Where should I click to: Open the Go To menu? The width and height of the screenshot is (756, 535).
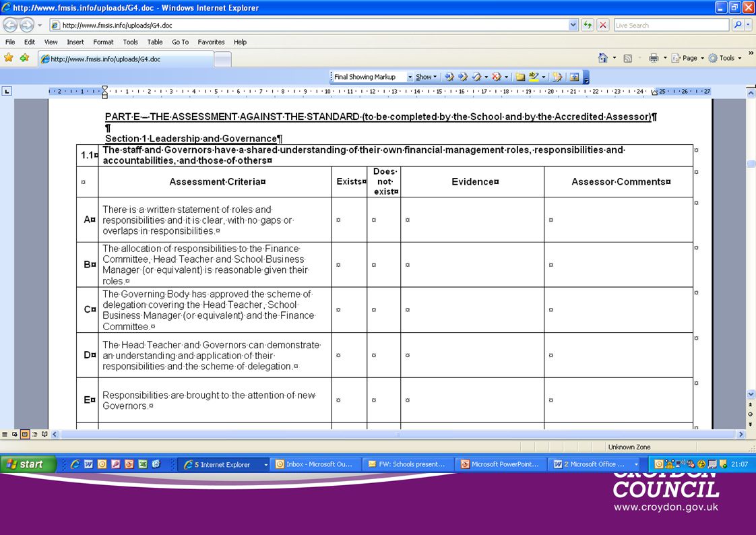click(181, 42)
